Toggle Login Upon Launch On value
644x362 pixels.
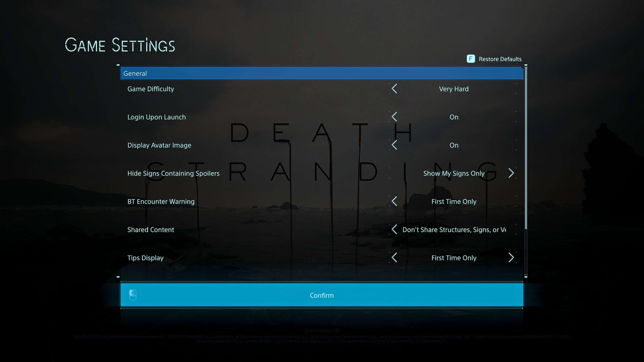pyautogui.click(x=454, y=117)
